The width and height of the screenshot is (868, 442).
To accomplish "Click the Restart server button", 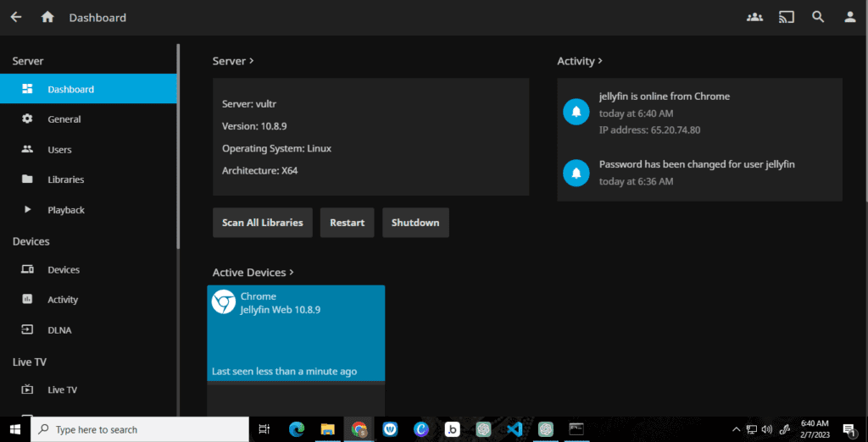I will click(x=347, y=223).
